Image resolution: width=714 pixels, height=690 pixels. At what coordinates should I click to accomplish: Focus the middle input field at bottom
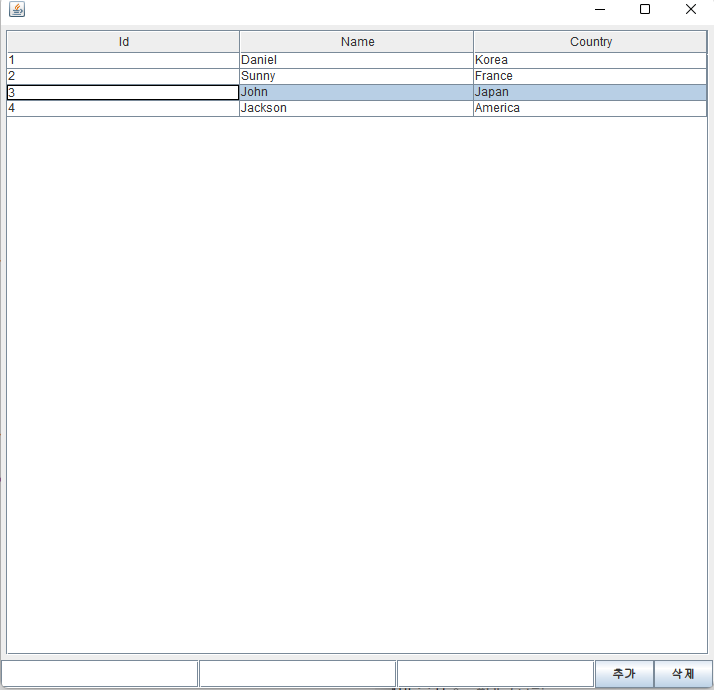point(297,673)
